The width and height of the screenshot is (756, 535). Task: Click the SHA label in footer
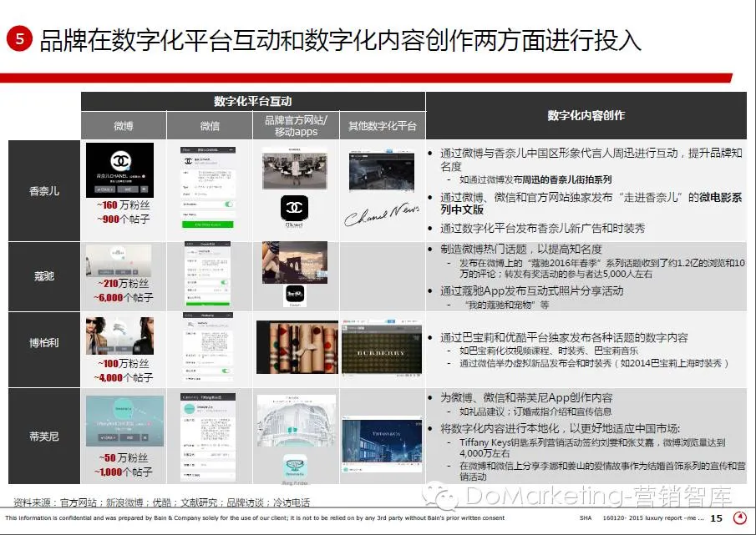pyautogui.click(x=586, y=518)
